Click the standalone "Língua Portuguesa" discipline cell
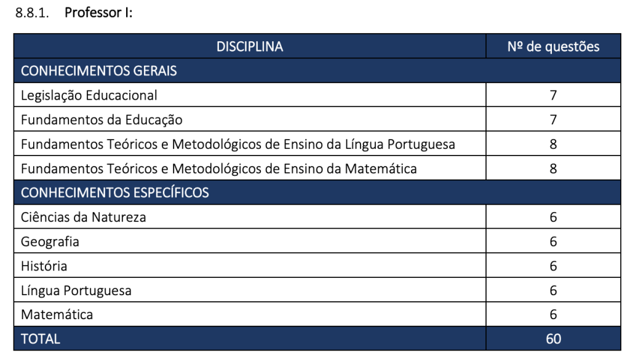 click(76, 290)
